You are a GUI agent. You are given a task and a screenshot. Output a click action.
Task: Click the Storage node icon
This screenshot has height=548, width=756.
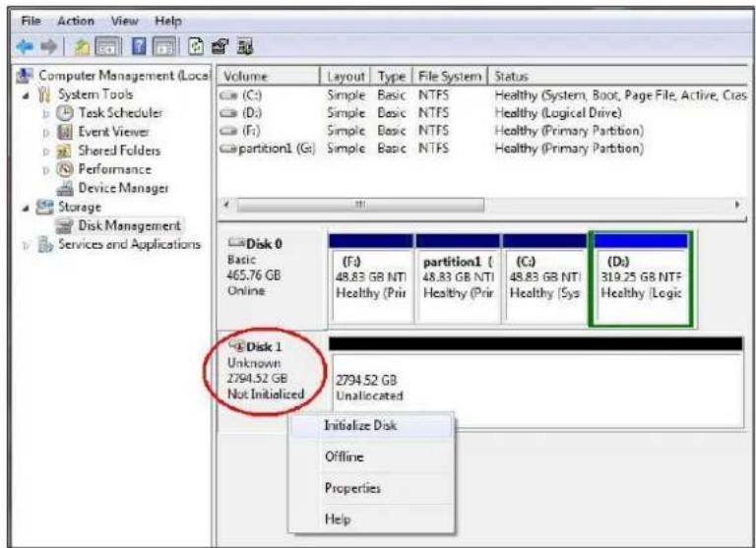[45, 207]
